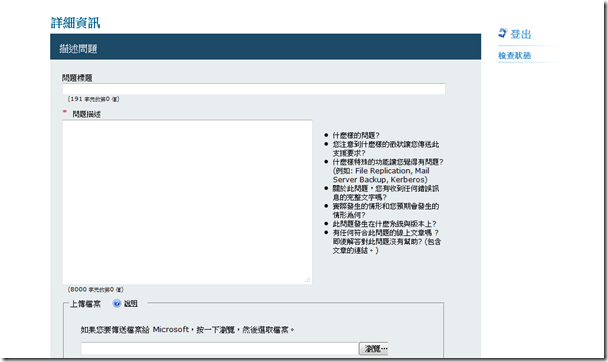Click the bullet 此問題發生在什麼系統與版本上?

tap(384, 224)
